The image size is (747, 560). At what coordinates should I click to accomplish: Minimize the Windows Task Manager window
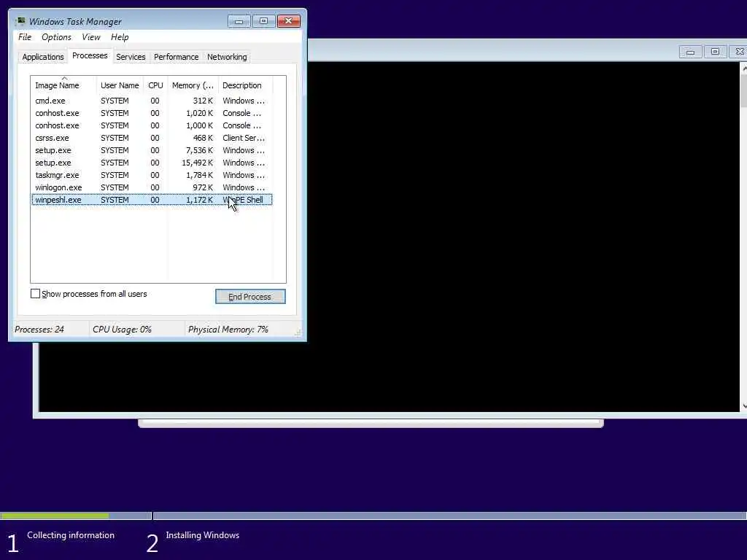pyautogui.click(x=239, y=21)
